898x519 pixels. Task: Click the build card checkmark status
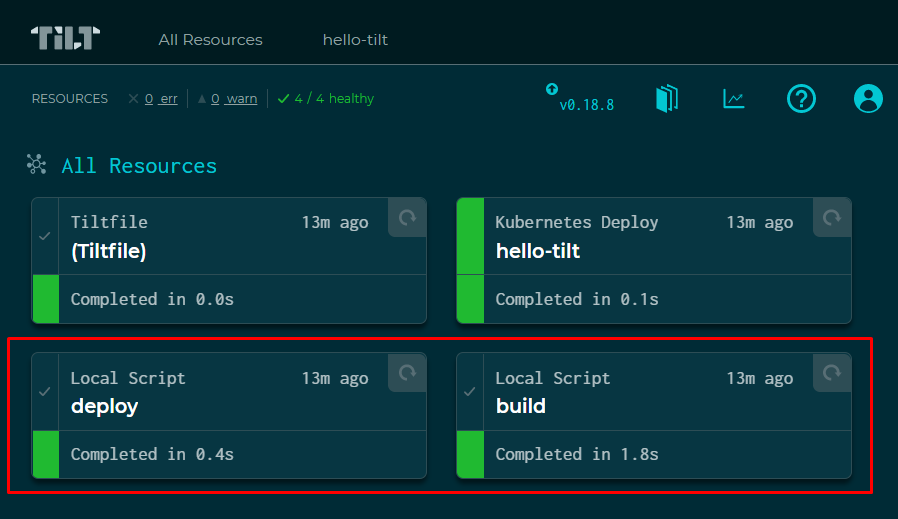point(470,392)
